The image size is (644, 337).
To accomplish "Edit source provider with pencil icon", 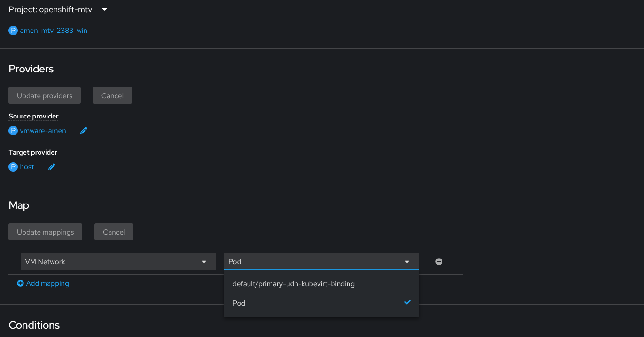I will pos(84,131).
